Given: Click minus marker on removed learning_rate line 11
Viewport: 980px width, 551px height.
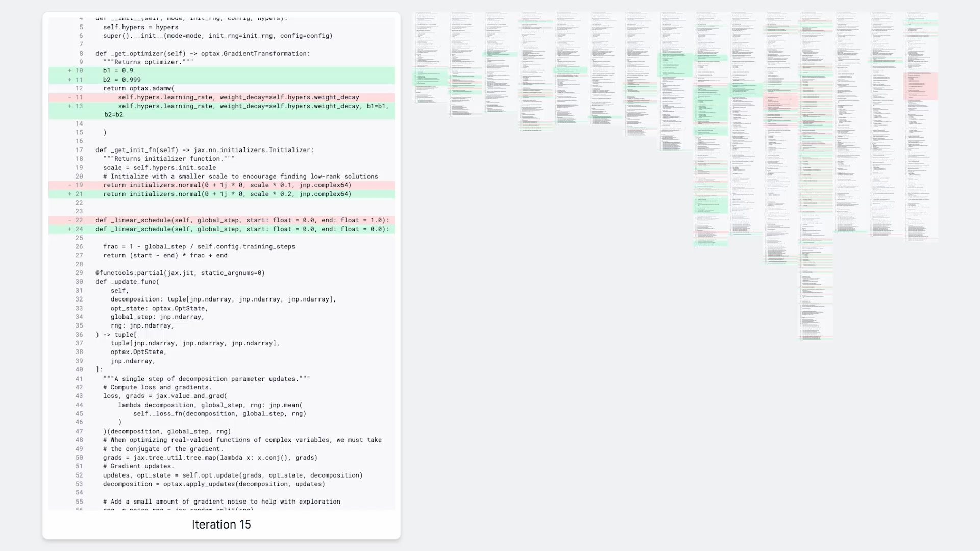Looking at the screenshot, I should click(x=70, y=97).
